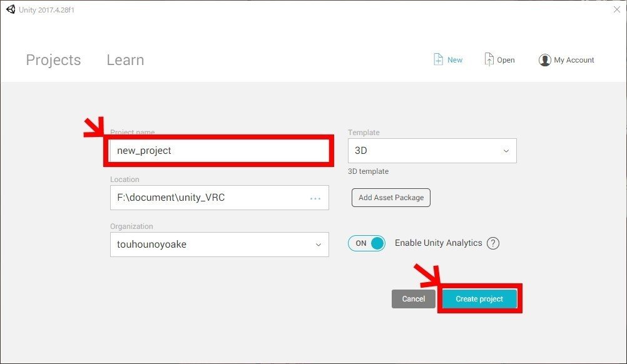Close the Unity launcher window
The image size is (627, 364).
click(x=616, y=9)
